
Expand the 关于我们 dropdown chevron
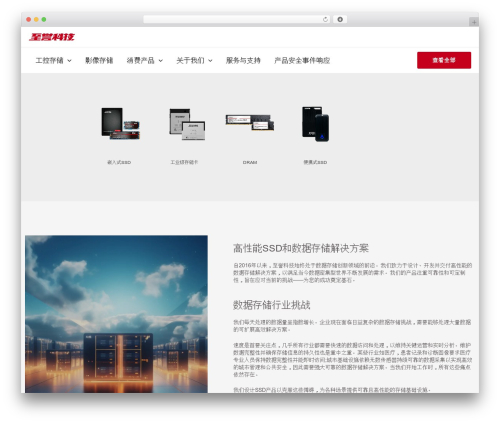click(210, 61)
